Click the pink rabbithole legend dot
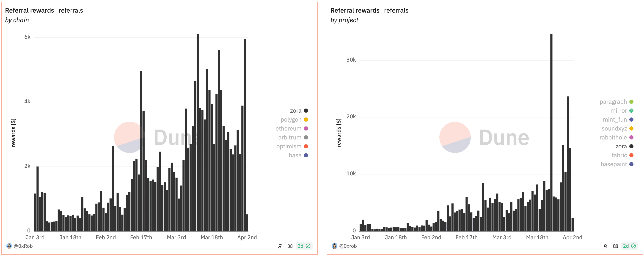This screenshot has height=256, width=644. pyautogui.click(x=631, y=138)
